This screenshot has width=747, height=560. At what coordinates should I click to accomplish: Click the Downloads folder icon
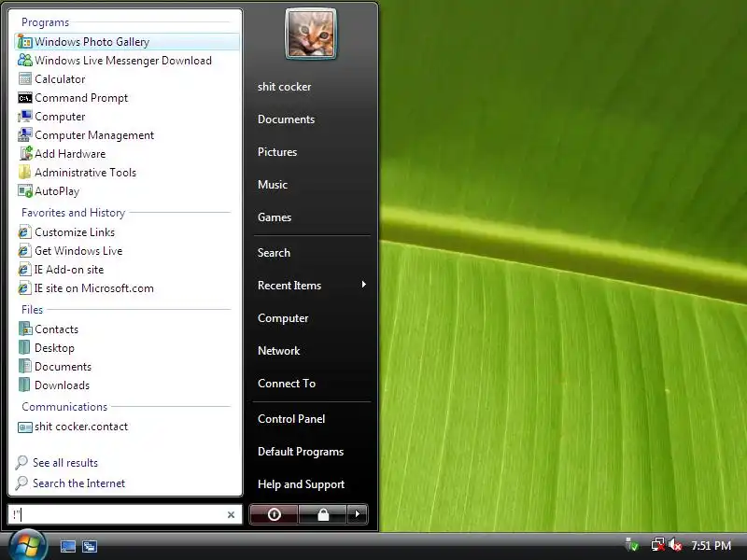(x=24, y=385)
